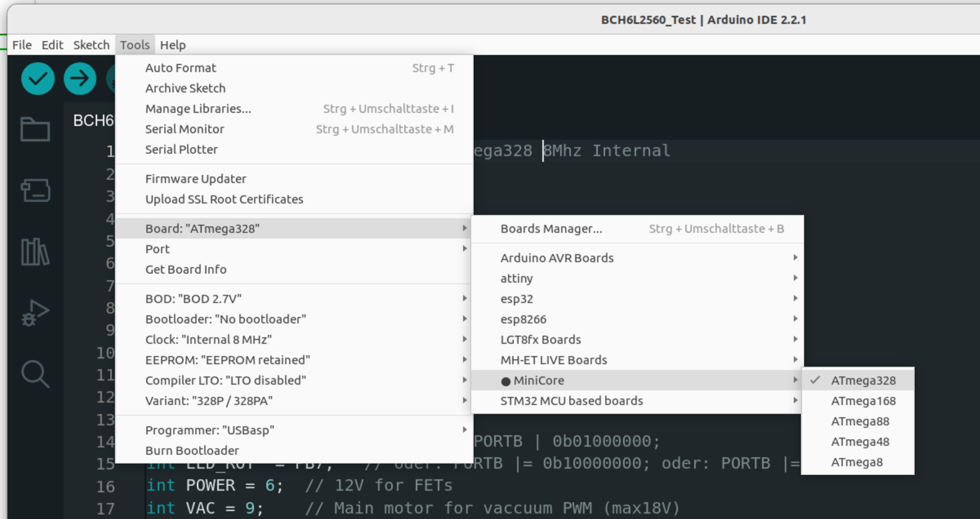Choose Get Board Info
Screen dimensions: 980x519
coord(294,269)
